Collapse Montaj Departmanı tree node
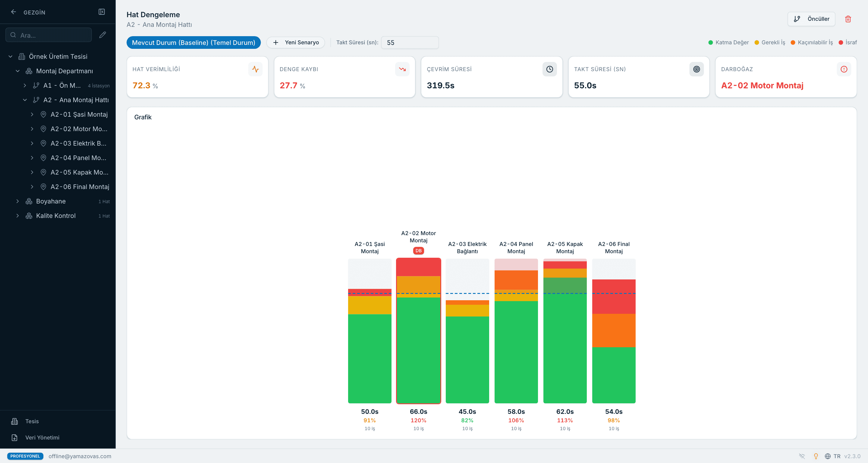868x463 pixels. 18,71
